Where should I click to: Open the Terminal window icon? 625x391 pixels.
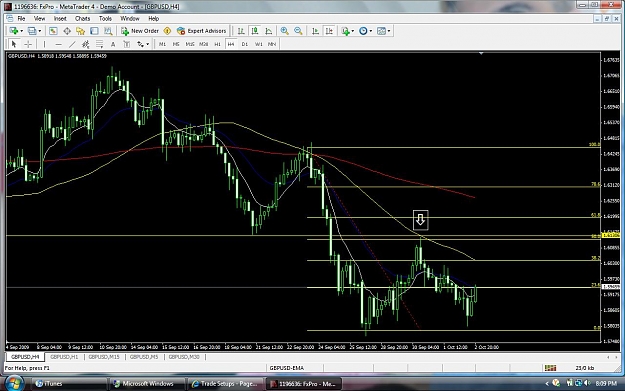click(94, 31)
